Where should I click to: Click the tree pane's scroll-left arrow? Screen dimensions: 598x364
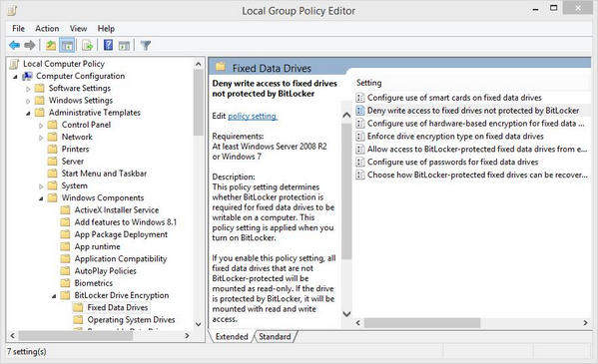pos(12,336)
